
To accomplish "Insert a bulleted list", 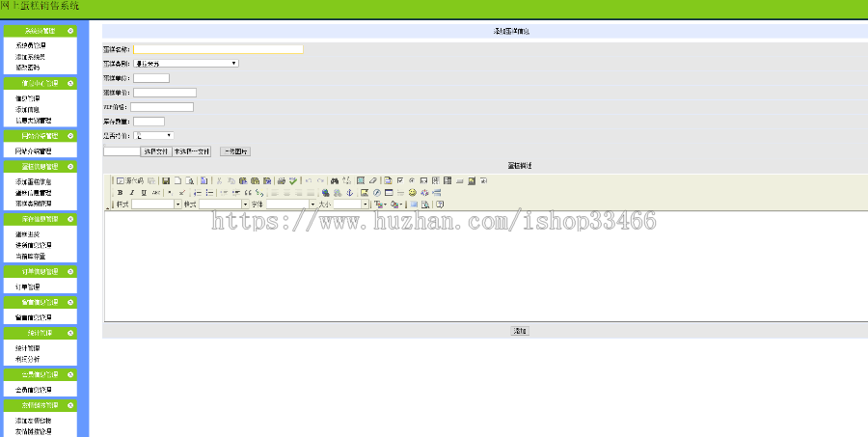I will [210, 193].
